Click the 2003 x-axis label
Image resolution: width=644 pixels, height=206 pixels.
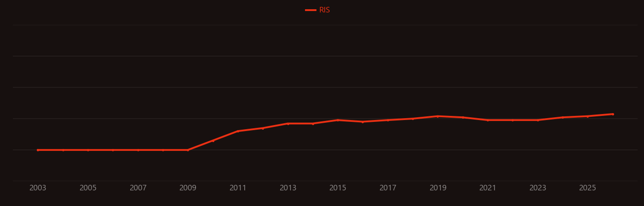click(x=38, y=188)
